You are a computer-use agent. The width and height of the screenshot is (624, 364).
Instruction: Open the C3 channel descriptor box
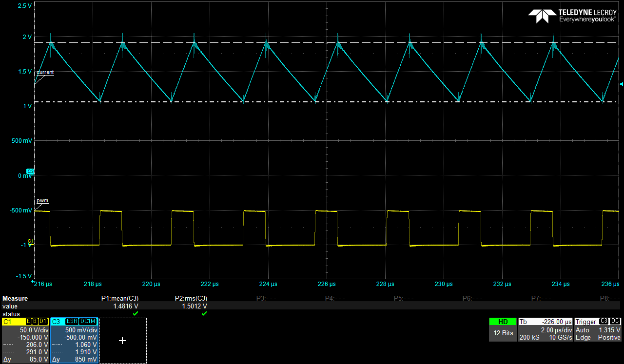tap(74, 341)
